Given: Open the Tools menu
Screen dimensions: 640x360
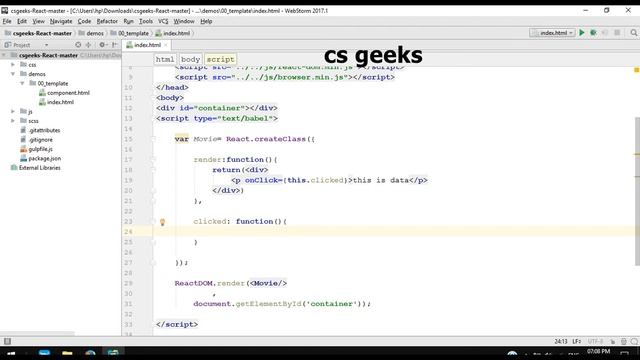Looking at the screenshot, I should [x=146, y=21].
